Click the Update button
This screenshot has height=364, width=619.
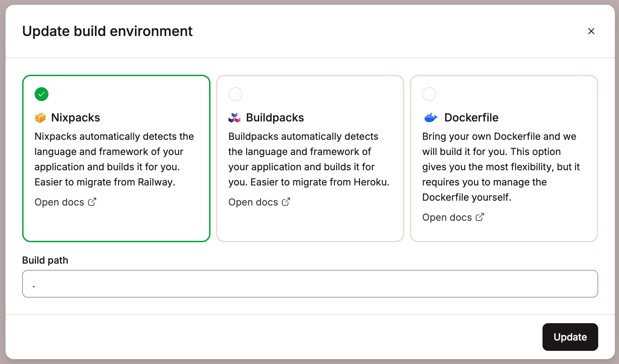click(x=570, y=337)
